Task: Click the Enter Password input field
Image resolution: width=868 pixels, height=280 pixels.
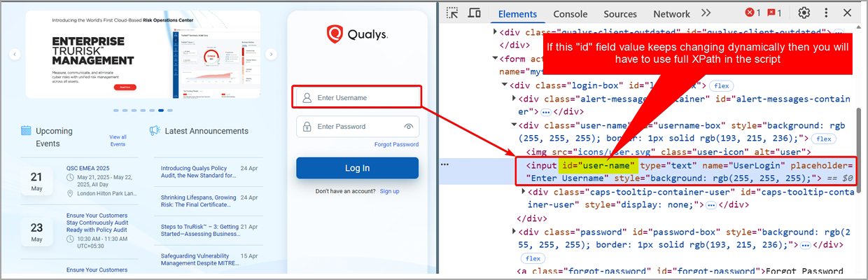Action: [357, 127]
